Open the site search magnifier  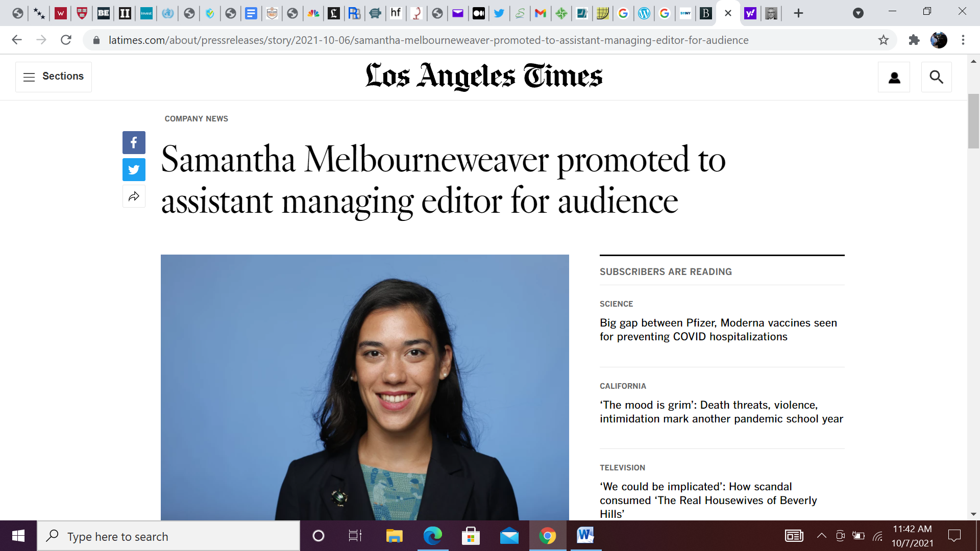coord(936,77)
